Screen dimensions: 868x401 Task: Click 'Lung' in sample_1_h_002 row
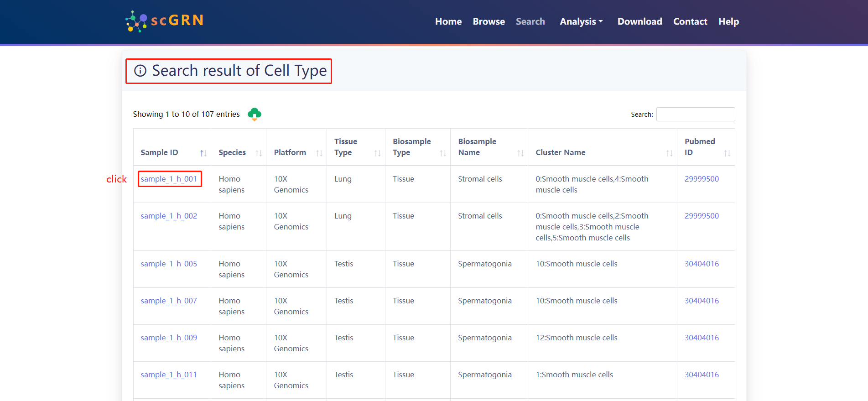(343, 216)
